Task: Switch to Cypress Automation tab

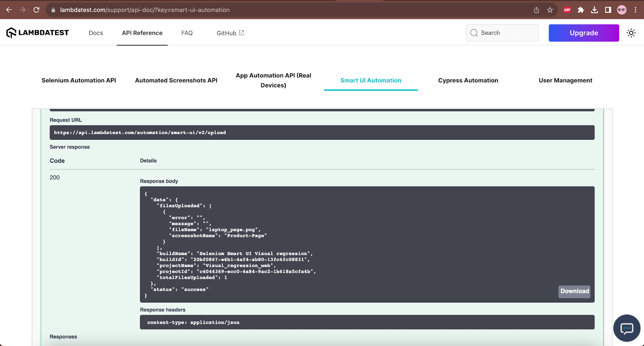Action: click(468, 81)
